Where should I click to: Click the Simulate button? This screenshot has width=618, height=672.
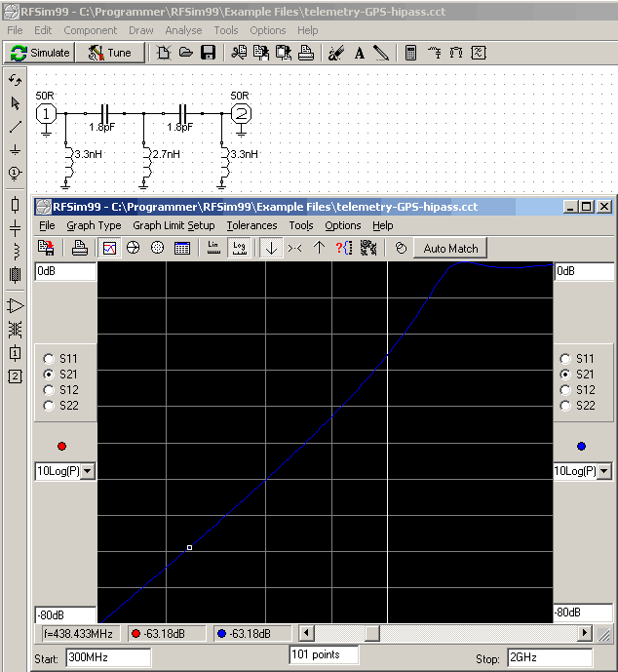(x=40, y=53)
